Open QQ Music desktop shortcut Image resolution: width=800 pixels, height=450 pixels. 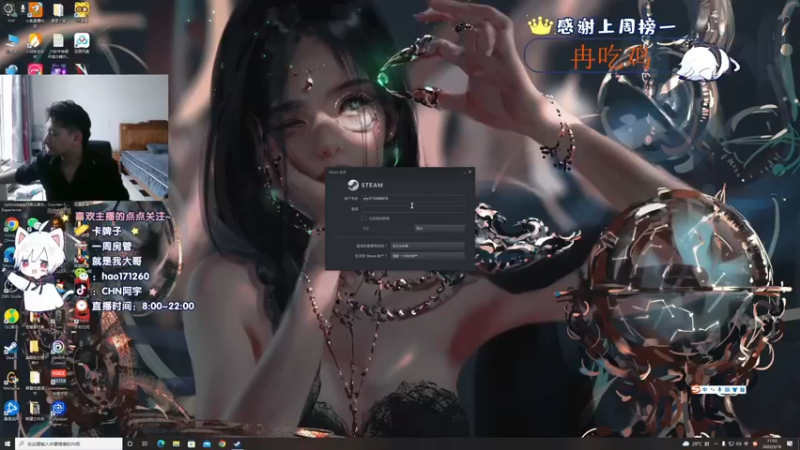click(11, 317)
